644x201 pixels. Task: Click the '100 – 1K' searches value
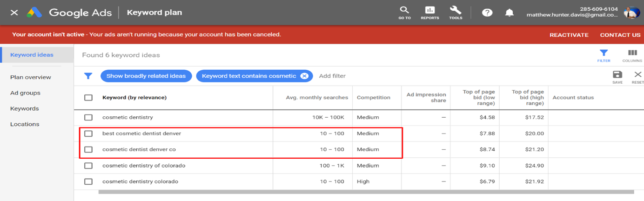tap(332, 166)
